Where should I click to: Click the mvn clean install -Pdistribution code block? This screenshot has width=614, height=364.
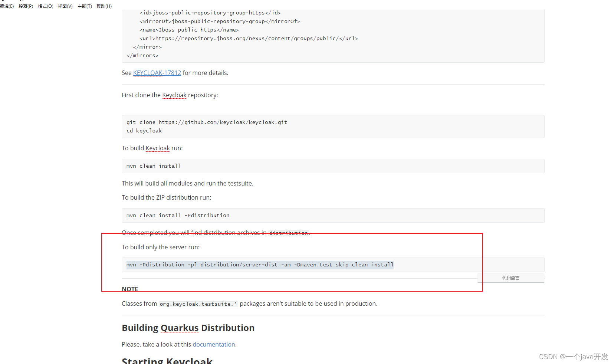pos(177,215)
